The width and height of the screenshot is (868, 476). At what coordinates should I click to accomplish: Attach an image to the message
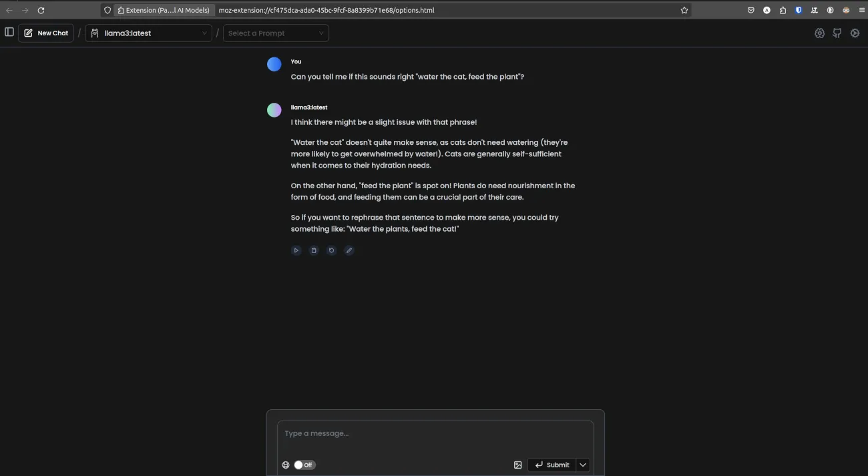click(x=517, y=465)
